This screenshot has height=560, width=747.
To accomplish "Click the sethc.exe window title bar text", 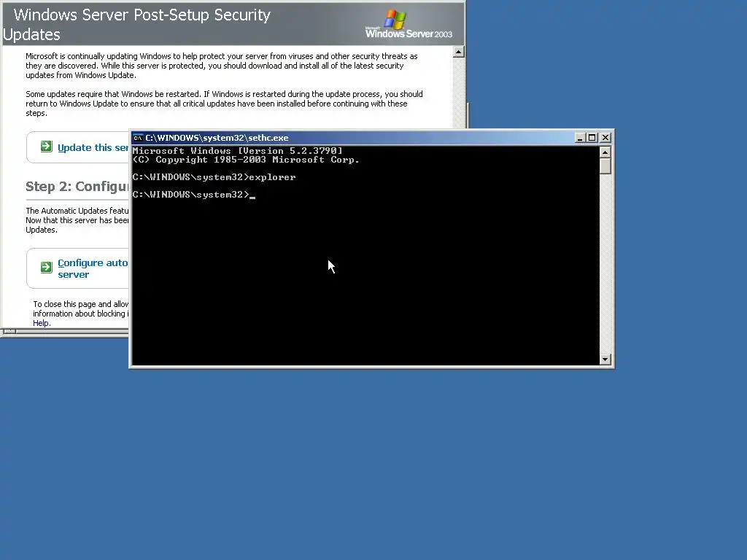I will pyautogui.click(x=217, y=138).
